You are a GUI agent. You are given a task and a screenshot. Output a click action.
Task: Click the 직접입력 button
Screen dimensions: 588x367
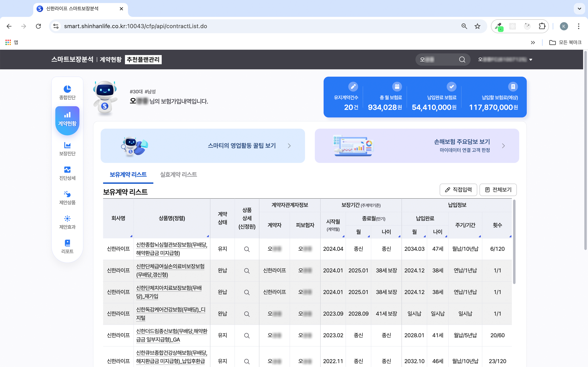point(458,190)
